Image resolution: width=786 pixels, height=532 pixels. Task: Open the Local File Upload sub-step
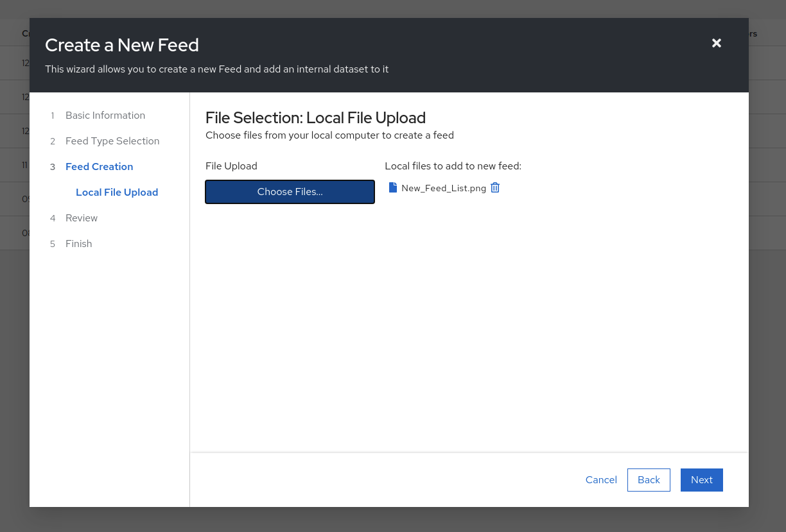click(117, 193)
